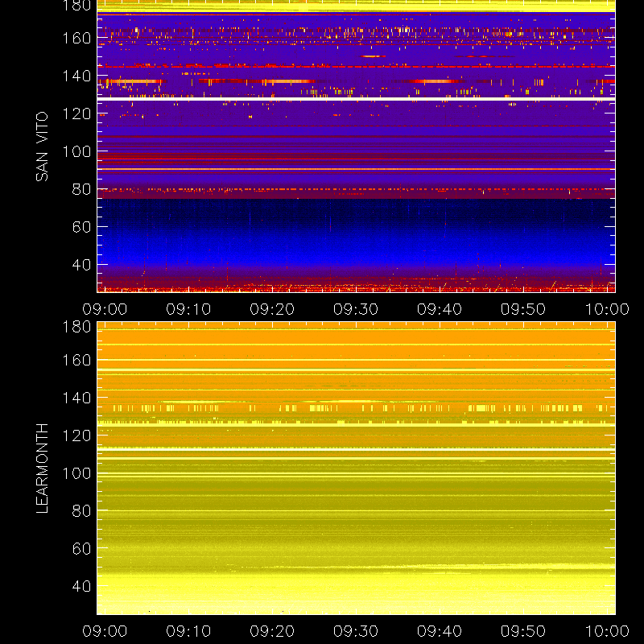Pick the 100 frequency tick on Learmonth plot

point(76,473)
